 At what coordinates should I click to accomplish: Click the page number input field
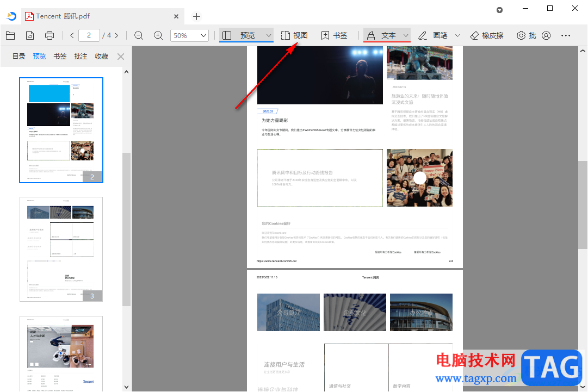(89, 35)
